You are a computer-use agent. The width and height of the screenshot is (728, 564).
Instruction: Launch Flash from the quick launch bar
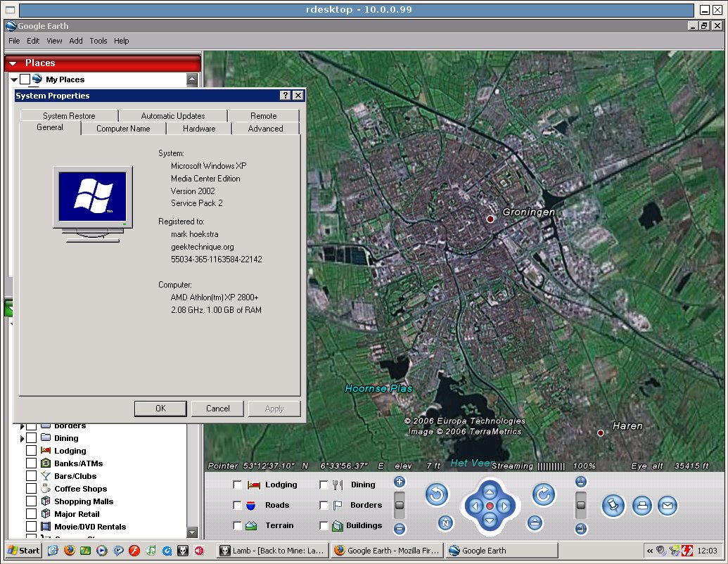tap(134, 551)
